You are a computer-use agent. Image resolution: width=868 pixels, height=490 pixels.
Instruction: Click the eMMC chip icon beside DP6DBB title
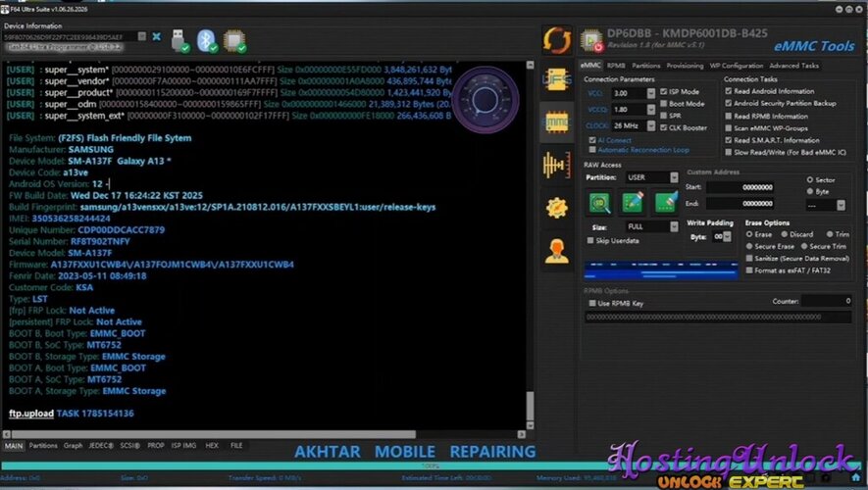(591, 40)
